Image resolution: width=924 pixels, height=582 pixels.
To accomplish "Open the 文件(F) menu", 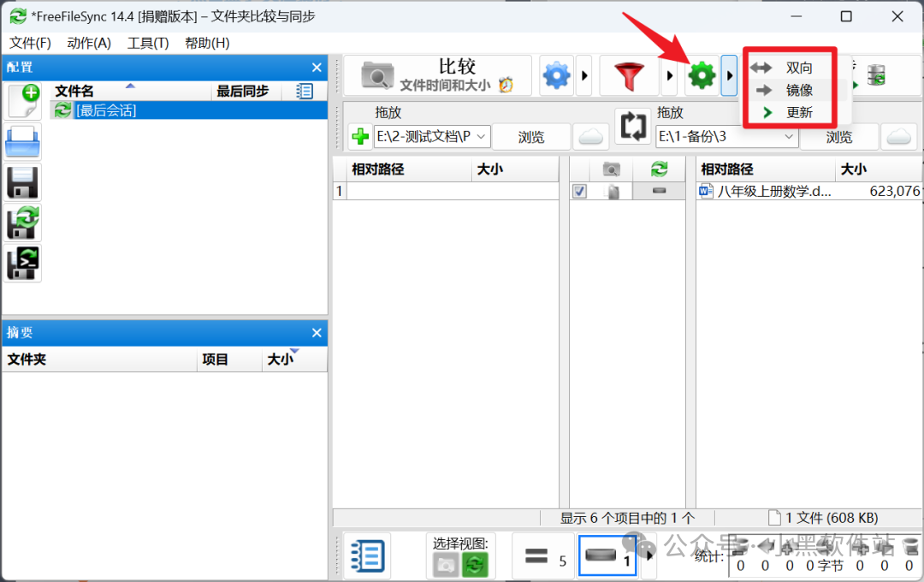I will tap(30, 43).
